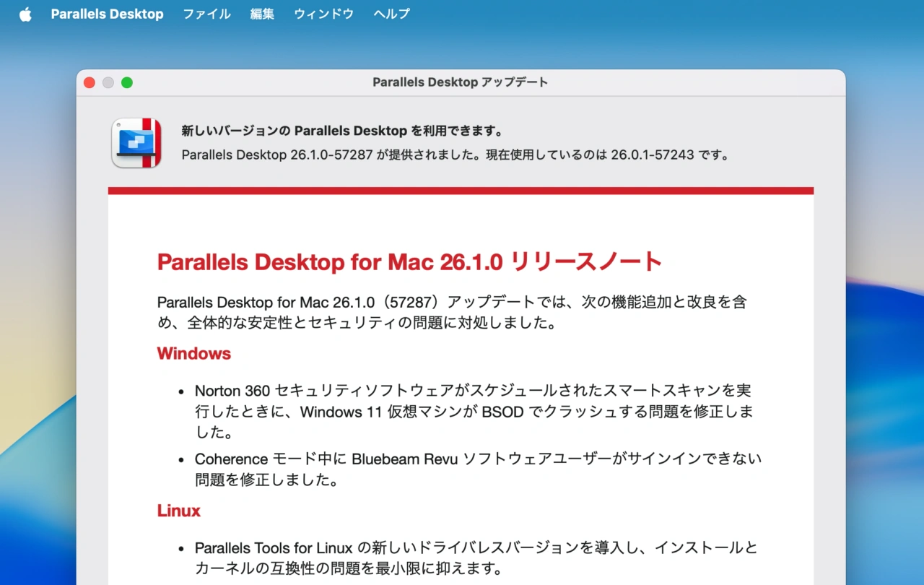Screen dimensions: 924x585
Task: Open the ヘルプ menu
Action: (391, 14)
